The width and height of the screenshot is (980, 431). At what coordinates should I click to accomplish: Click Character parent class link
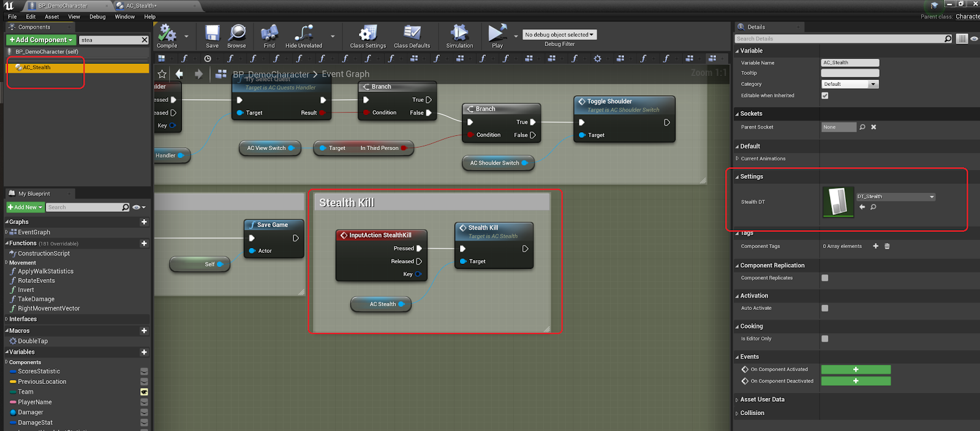click(967, 17)
